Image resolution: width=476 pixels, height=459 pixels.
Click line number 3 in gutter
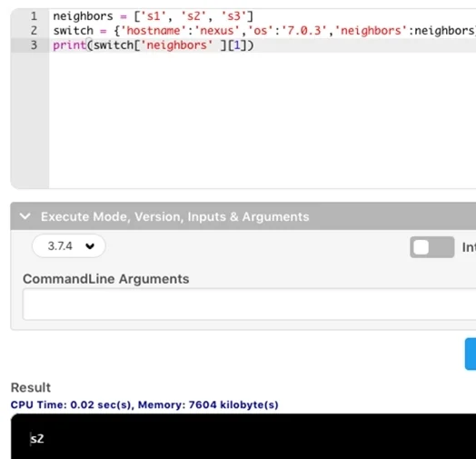pyautogui.click(x=34, y=45)
